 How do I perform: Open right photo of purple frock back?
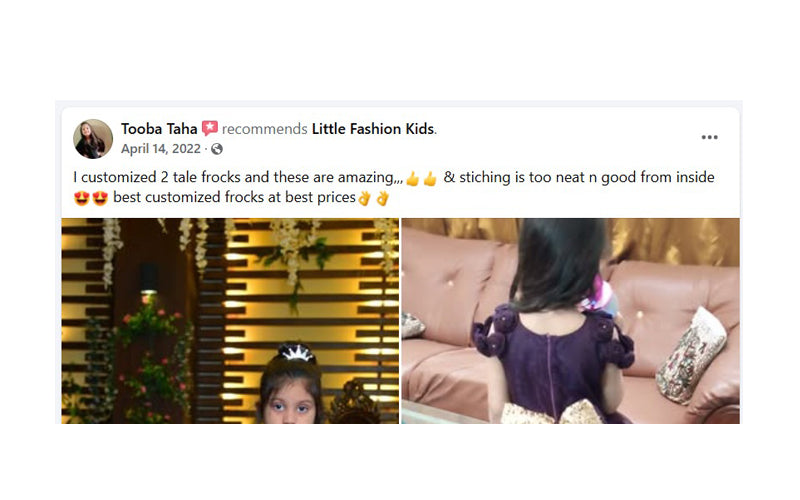570,321
